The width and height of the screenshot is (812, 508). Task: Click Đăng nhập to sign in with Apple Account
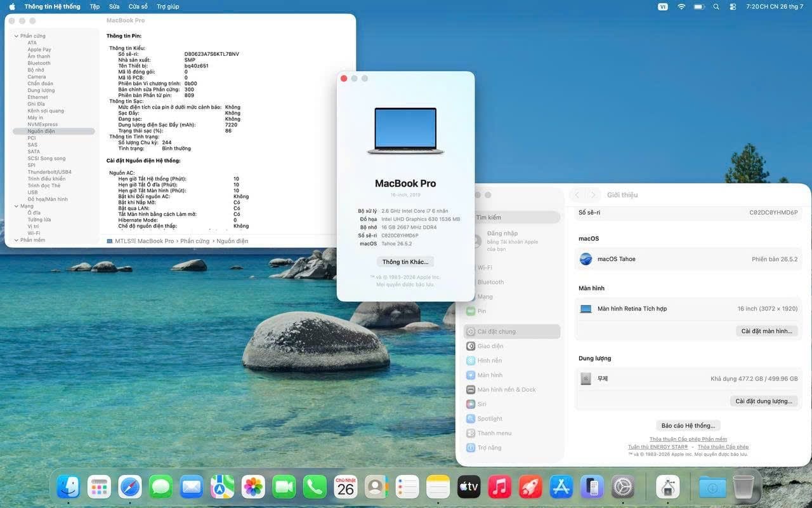click(503, 234)
